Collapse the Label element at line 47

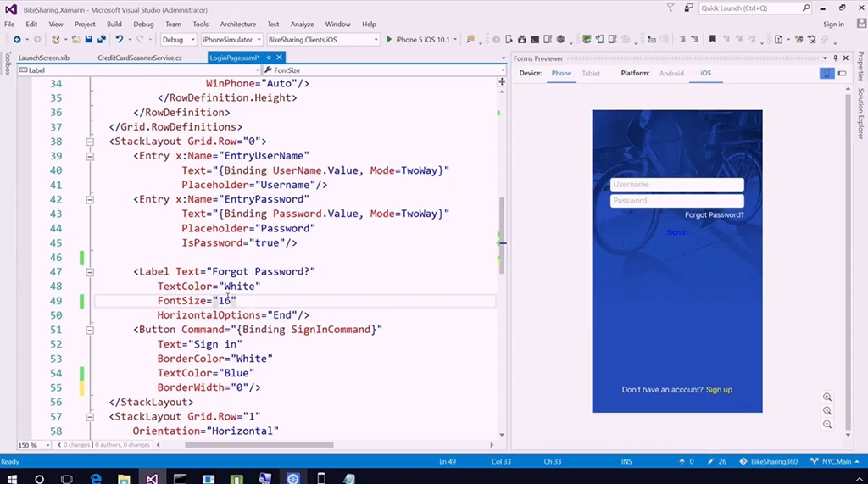(x=90, y=272)
